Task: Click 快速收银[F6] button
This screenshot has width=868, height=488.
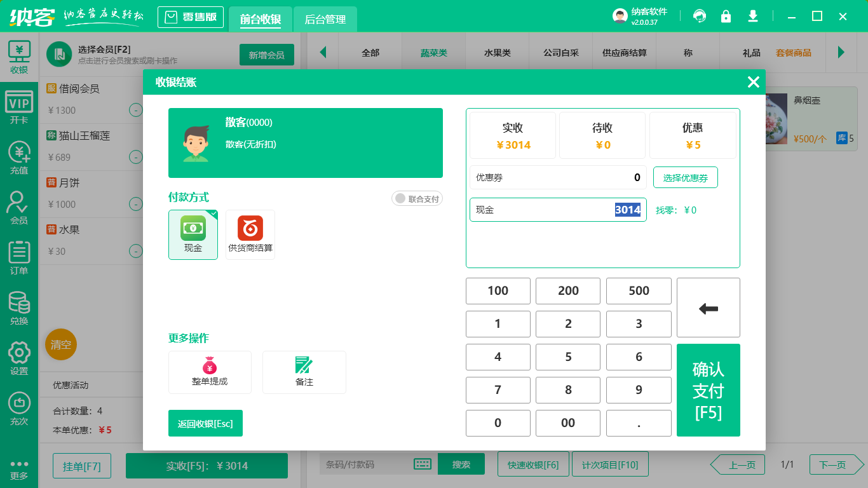Action: 533,464
